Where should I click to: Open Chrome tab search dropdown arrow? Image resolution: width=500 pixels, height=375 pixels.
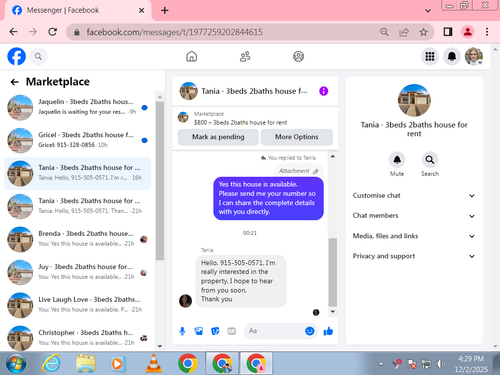pyautogui.click(x=428, y=11)
